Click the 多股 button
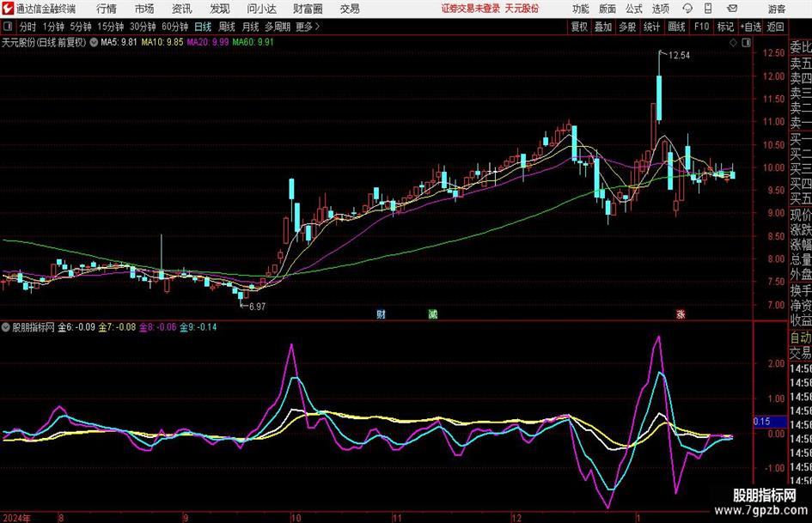Viewport: 812px width, 523px height. (627, 27)
